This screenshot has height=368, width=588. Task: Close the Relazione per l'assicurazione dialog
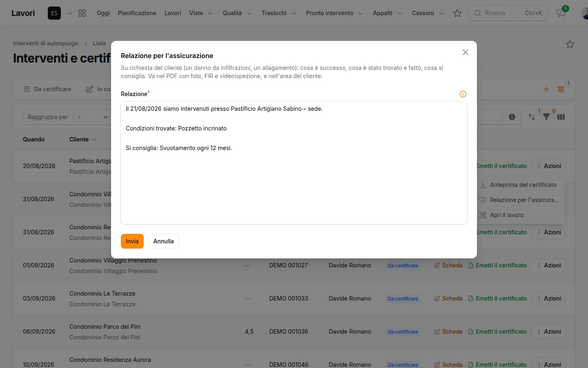[x=465, y=52]
